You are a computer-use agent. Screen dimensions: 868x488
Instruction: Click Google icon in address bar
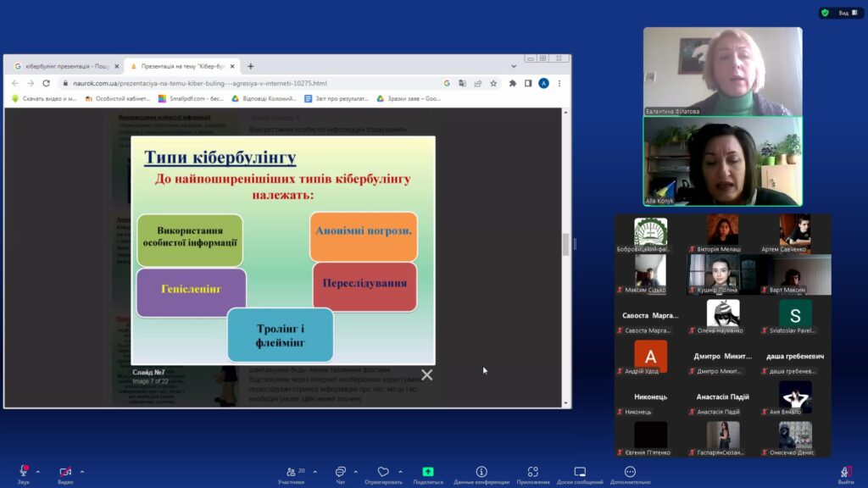(447, 83)
